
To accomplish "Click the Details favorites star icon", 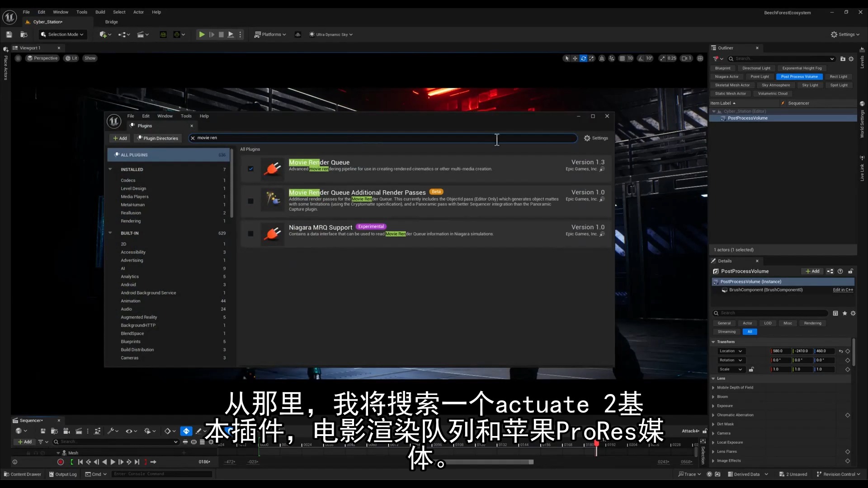I will tap(844, 313).
